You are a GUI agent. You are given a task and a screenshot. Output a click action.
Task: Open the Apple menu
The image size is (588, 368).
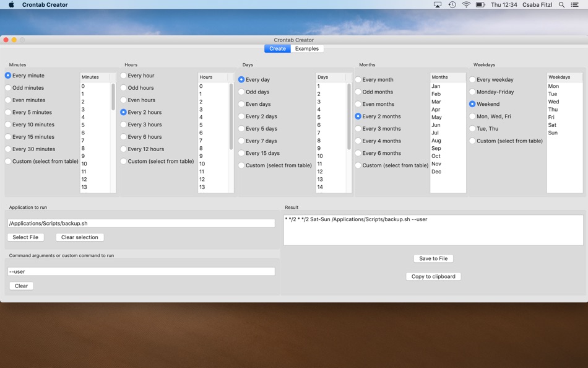11,4
